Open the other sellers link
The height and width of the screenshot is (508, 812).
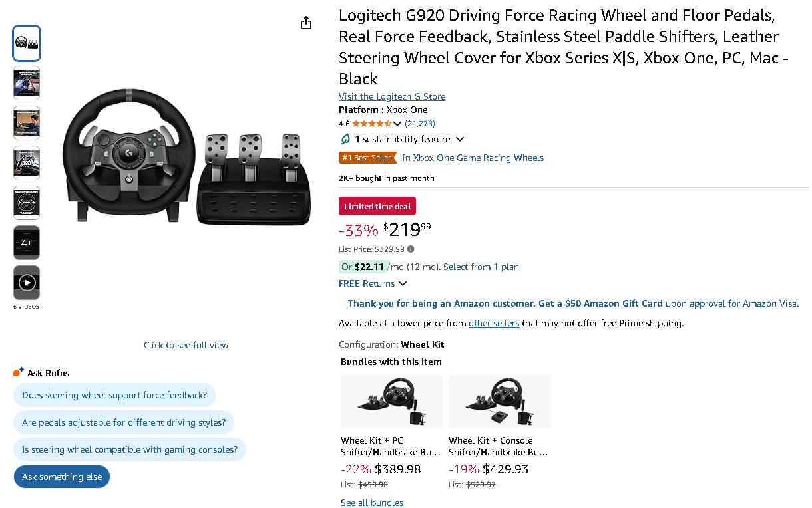tap(493, 323)
